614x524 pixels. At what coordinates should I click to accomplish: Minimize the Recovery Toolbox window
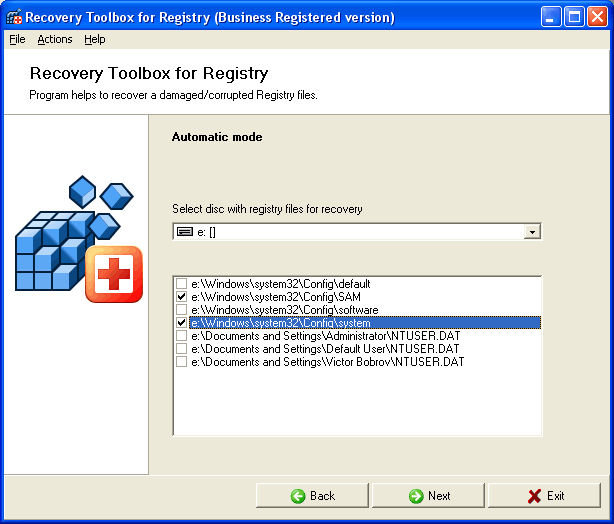click(x=551, y=17)
